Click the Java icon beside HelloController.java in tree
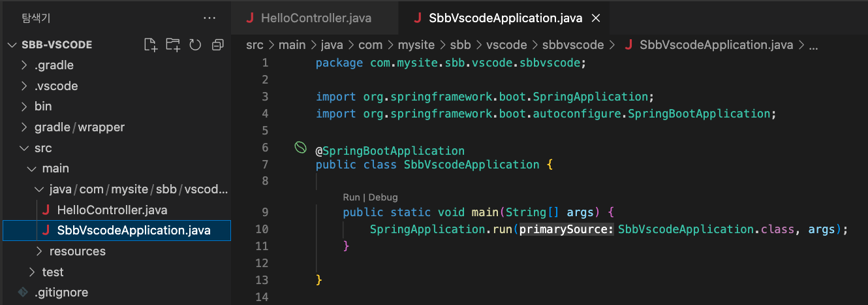Viewport: 868px width, 305px height. [46, 210]
